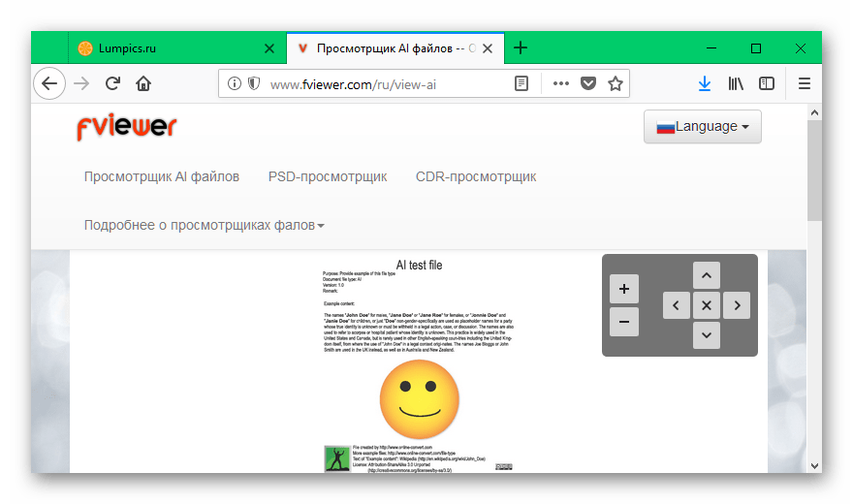Open the downloads arrow panel
This screenshot has height=504, width=853.
pos(705,83)
